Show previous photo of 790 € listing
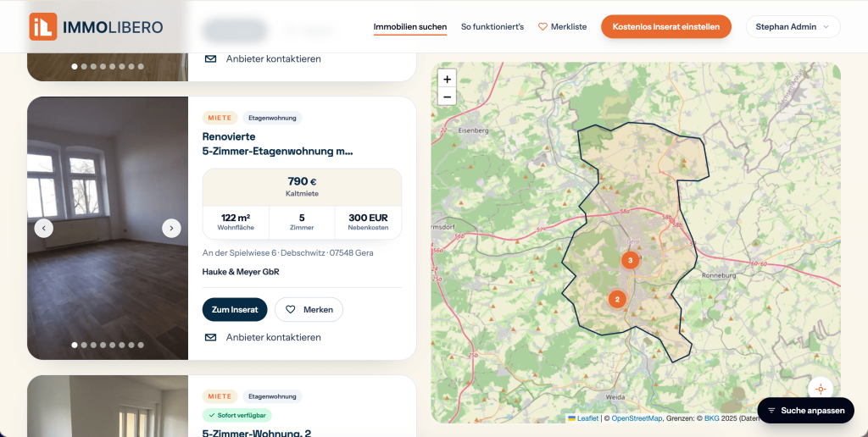The width and height of the screenshot is (868, 437). (x=44, y=228)
